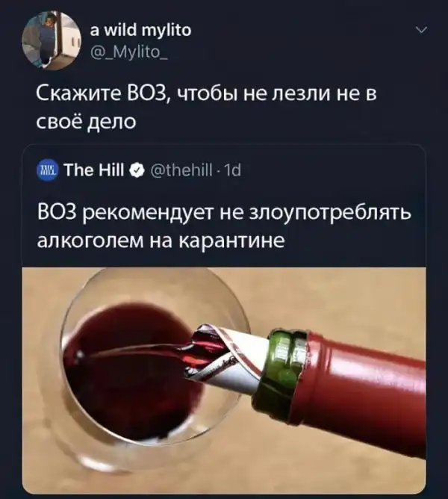Viewport: 448px width, 499px height.
Task: Click The Hill verified badge
Action: point(137,170)
